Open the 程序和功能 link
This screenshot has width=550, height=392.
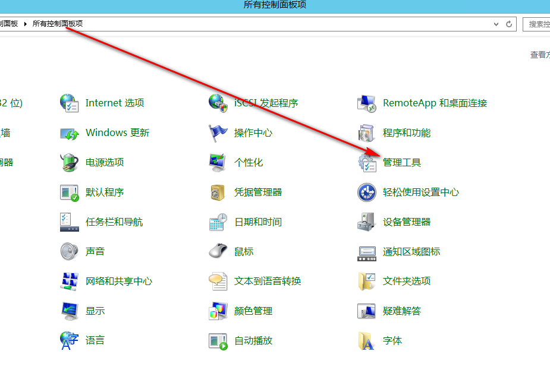(x=406, y=133)
